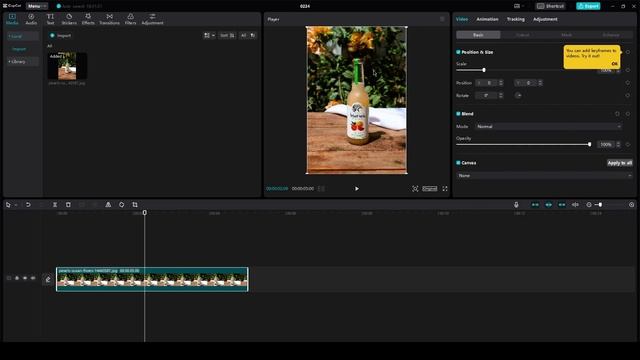The height and width of the screenshot is (360, 640).
Task: Toggle the Position & Size checkbox
Action: [x=458, y=52]
